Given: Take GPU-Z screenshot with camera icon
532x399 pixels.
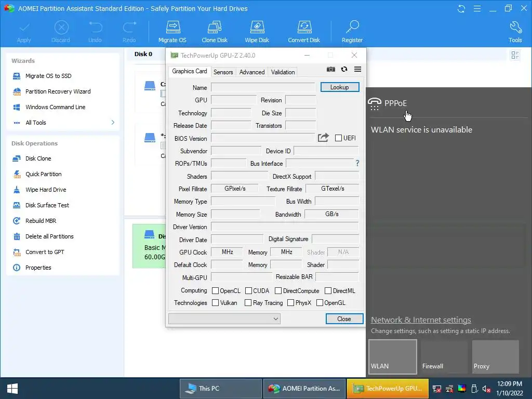Looking at the screenshot, I should (331, 69).
